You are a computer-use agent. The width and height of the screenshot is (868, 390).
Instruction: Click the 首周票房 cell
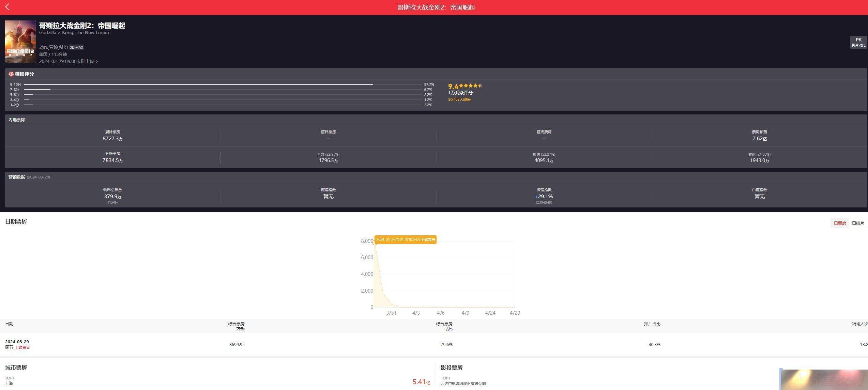(544, 135)
